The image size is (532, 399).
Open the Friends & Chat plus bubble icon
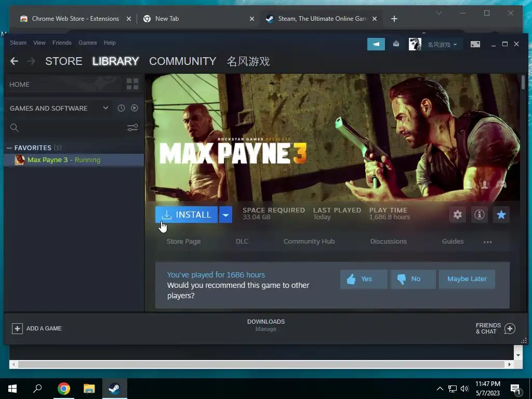click(x=510, y=328)
